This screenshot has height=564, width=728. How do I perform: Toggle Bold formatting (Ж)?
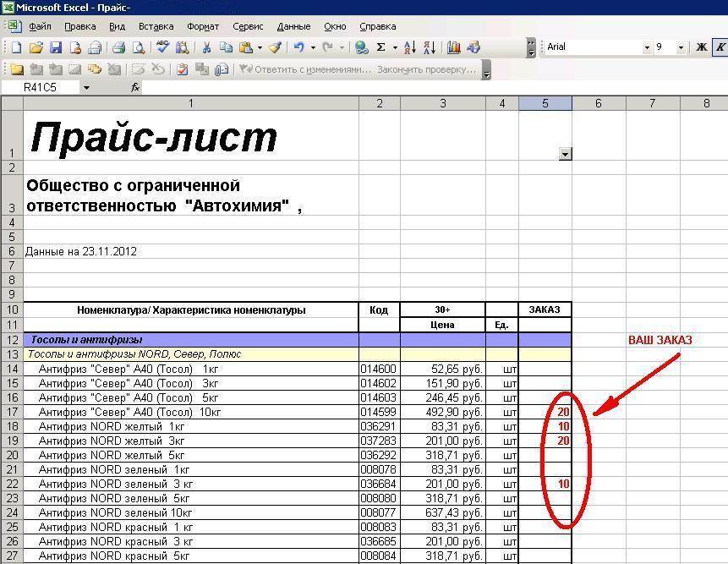coord(701,47)
